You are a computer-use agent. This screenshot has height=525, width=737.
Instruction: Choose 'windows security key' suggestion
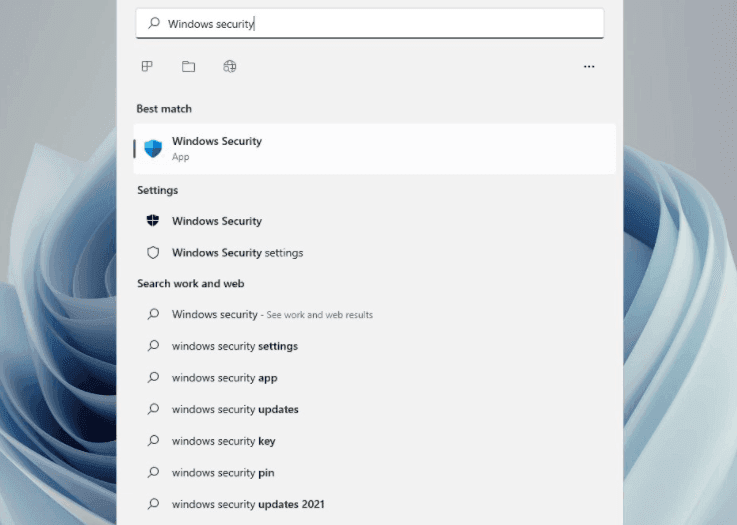[x=375, y=441]
